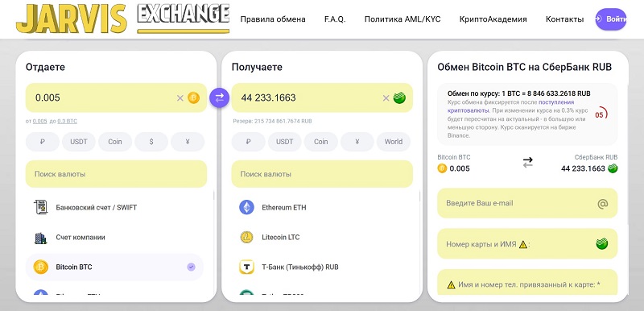This screenshot has width=644, height=311.
Task: Choose Litecoin LTC in receive list
Action: tap(320, 238)
